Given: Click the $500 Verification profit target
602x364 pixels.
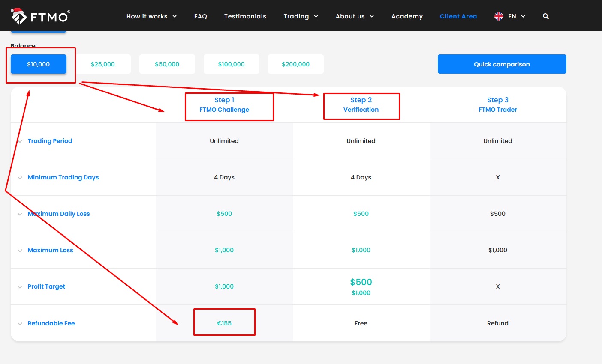Looking at the screenshot, I should (361, 282).
